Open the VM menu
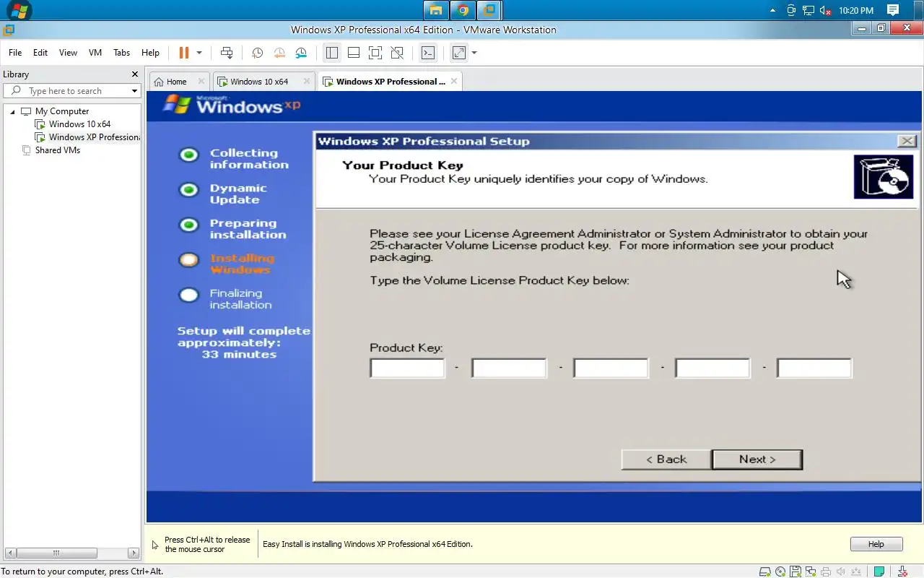 click(x=95, y=53)
